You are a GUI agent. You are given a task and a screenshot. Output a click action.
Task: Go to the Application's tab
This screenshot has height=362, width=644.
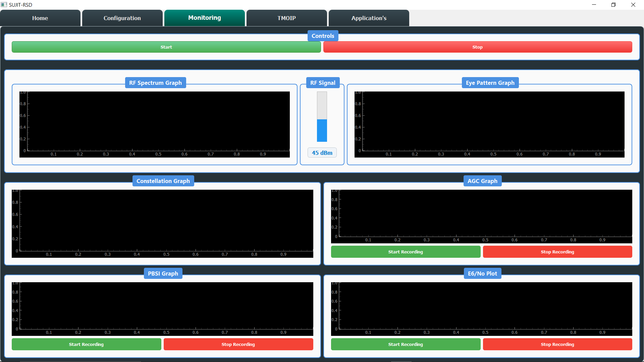[x=369, y=18]
